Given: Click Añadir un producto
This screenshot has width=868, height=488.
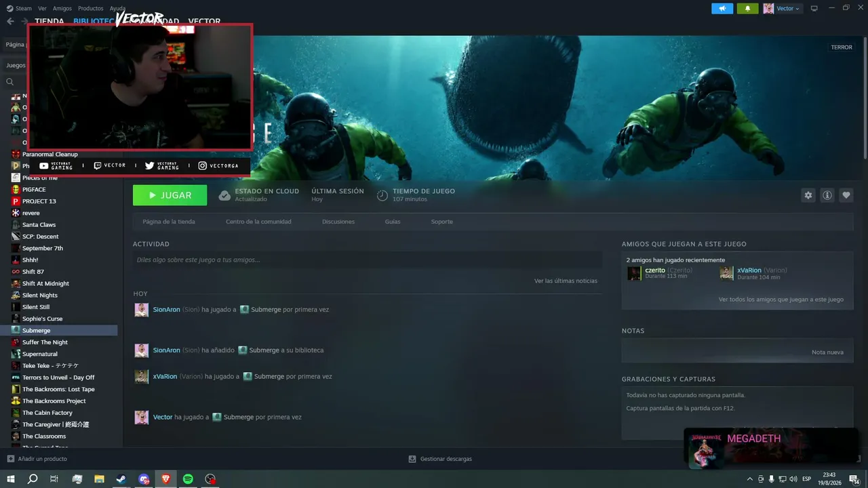Looking at the screenshot, I should 42,459.
